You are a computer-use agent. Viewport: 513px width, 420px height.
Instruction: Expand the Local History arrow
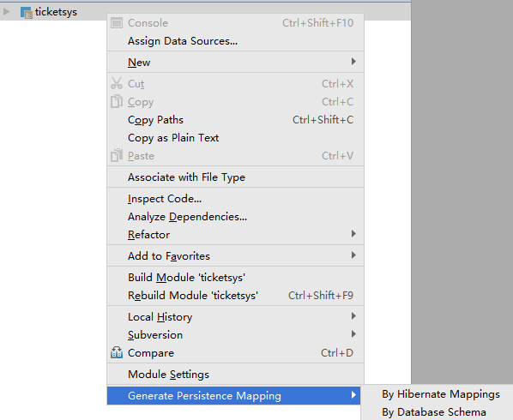353,316
